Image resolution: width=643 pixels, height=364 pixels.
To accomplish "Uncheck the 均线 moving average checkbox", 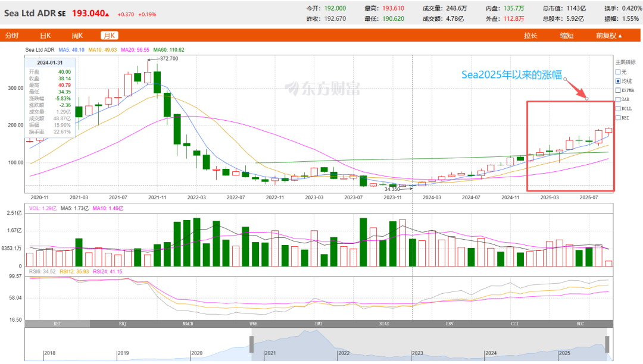I will pos(618,80).
